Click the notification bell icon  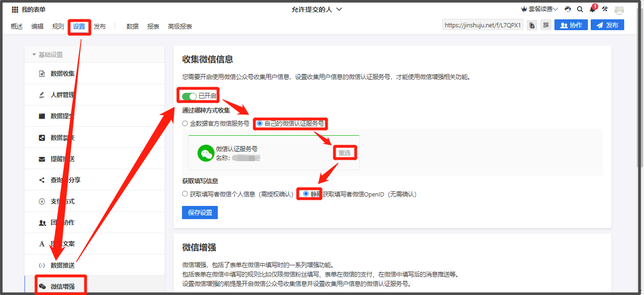(592, 9)
